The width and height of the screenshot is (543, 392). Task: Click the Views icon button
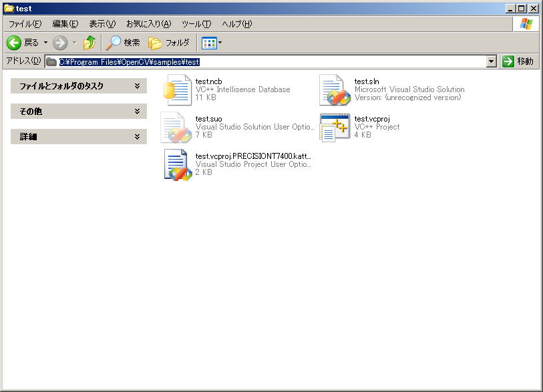[x=209, y=43]
